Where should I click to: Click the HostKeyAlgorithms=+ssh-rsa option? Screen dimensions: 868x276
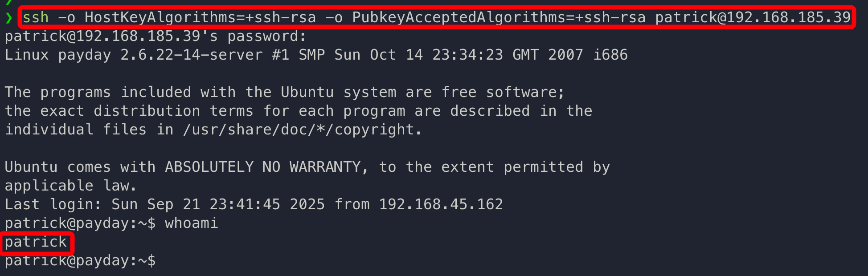[200, 18]
